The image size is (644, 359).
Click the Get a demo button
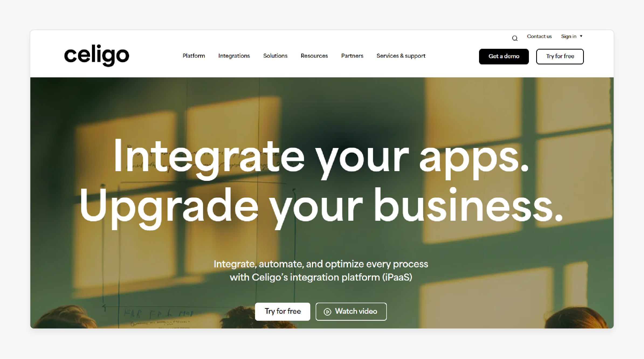click(x=504, y=56)
